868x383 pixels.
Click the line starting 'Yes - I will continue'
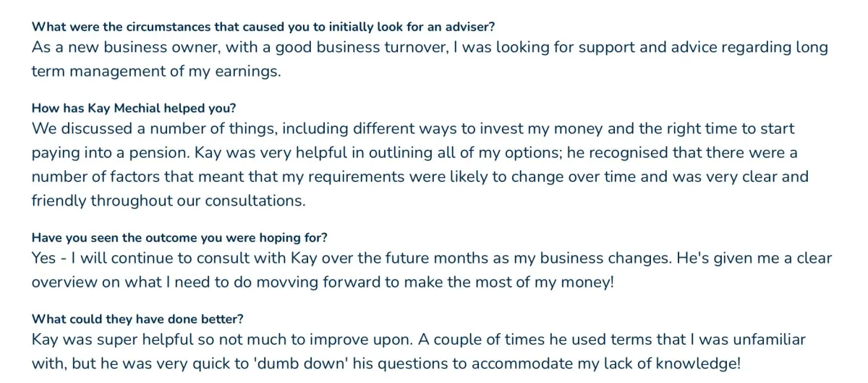pyautogui.click(x=432, y=258)
